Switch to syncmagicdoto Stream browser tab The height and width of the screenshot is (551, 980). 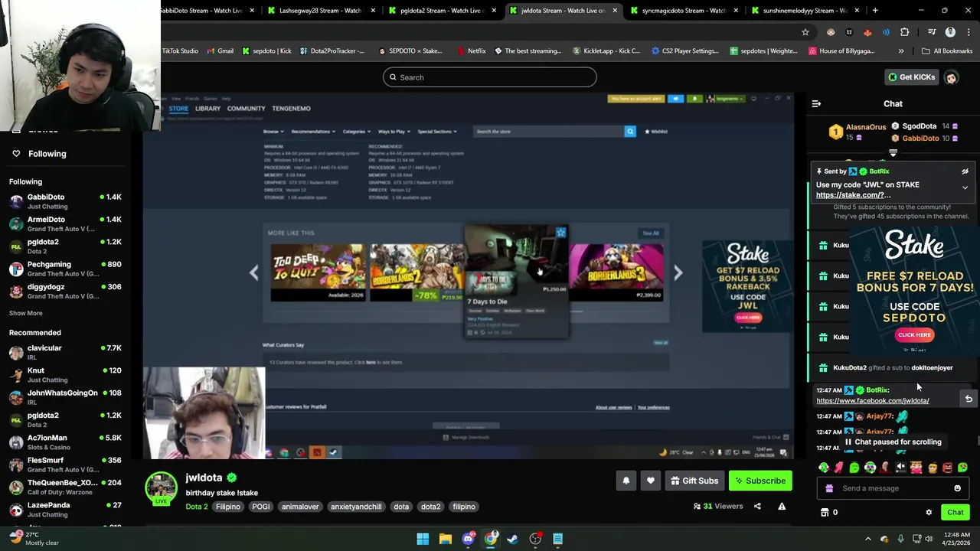click(x=683, y=11)
